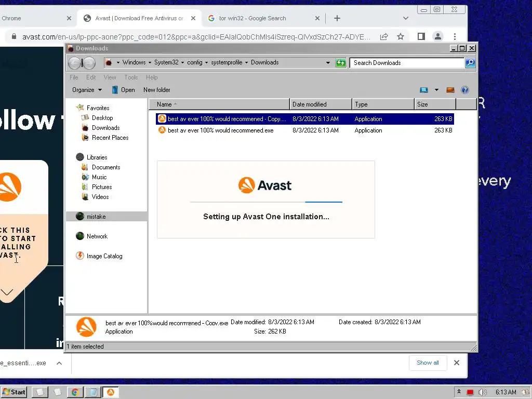Screen dimensions: 532x399
Task: Click the Open toolbar button
Action: pyautogui.click(x=124, y=90)
